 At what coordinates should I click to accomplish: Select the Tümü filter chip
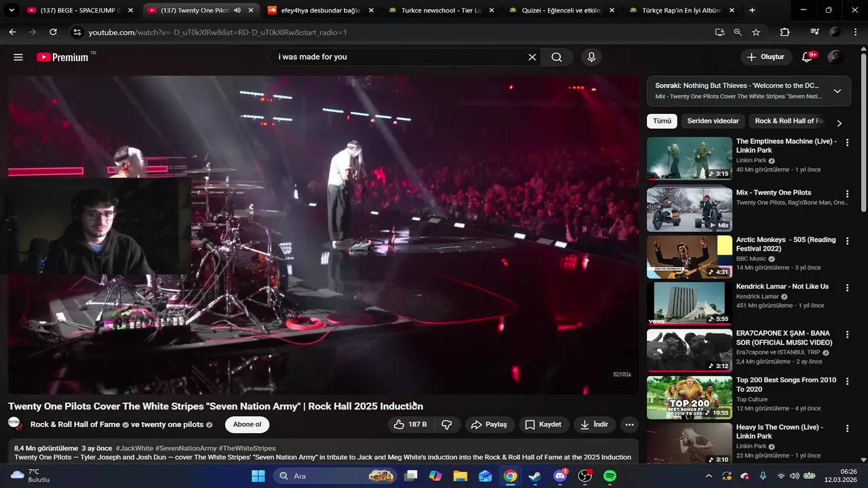[662, 121]
